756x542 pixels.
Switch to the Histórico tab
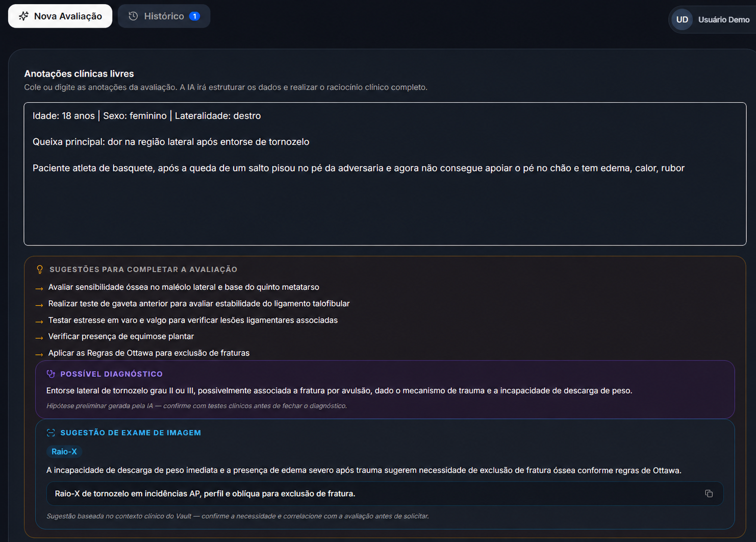(x=164, y=16)
